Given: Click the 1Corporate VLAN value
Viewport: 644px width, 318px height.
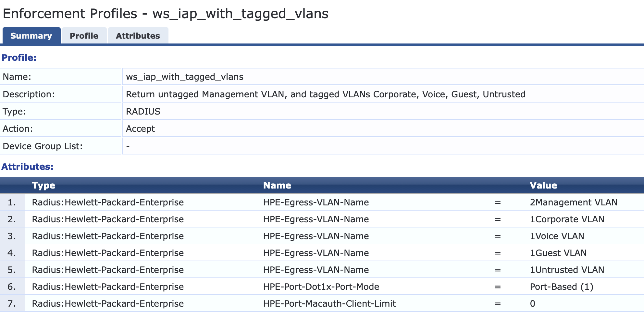Looking at the screenshot, I should [x=567, y=219].
